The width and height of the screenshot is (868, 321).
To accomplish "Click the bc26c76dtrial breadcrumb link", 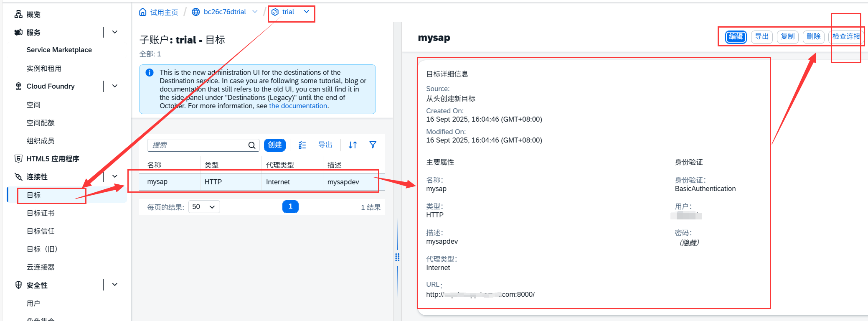I will coord(225,12).
